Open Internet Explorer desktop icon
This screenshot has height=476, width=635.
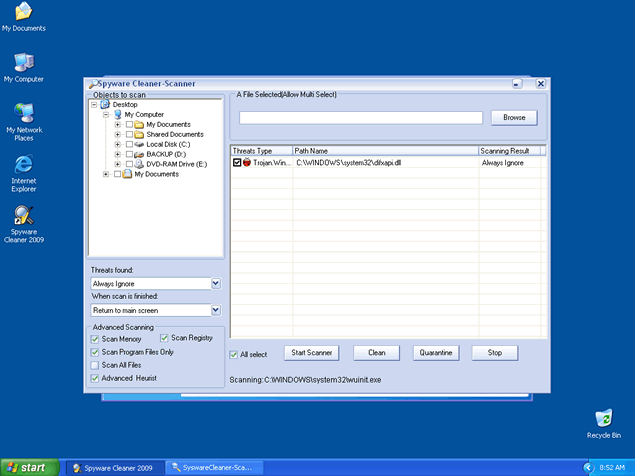pos(23,165)
